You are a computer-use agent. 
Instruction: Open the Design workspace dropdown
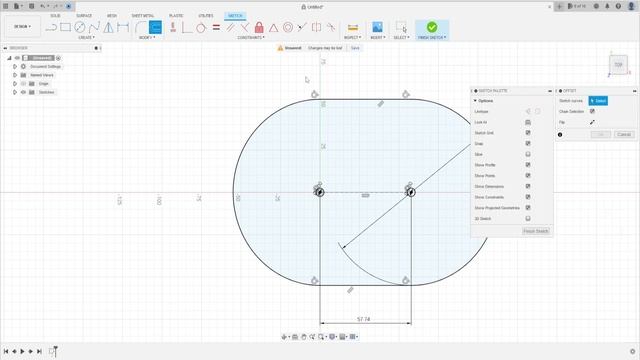[x=22, y=27]
